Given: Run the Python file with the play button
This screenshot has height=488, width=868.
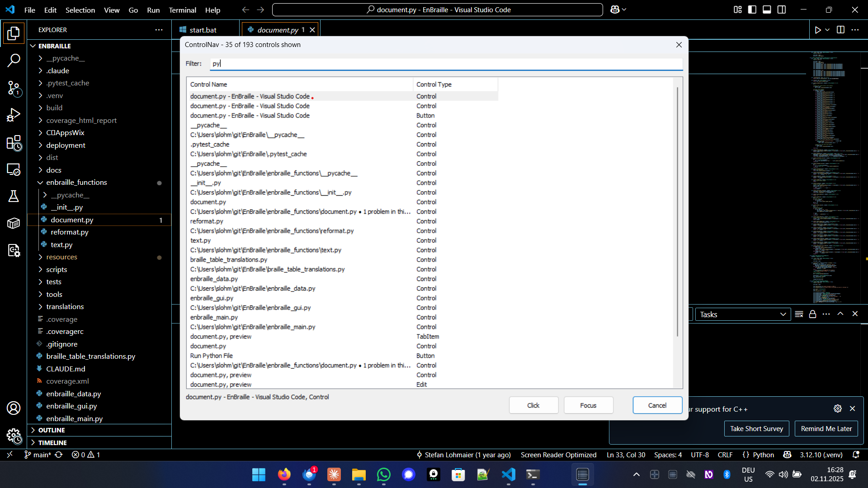Looking at the screenshot, I should coord(818,30).
